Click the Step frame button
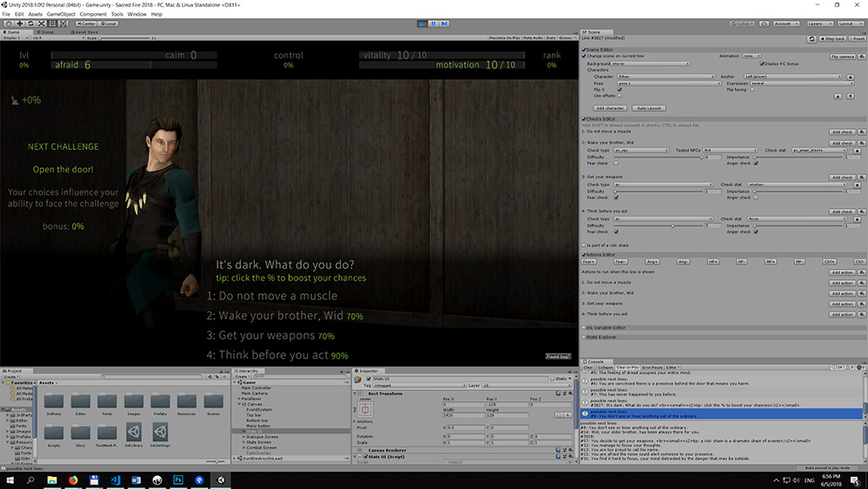868x489 pixels. click(444, 23)
